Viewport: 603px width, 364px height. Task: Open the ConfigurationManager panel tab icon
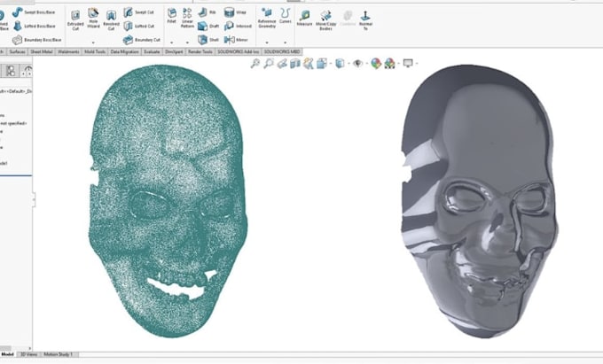click(x=11, y=71)
